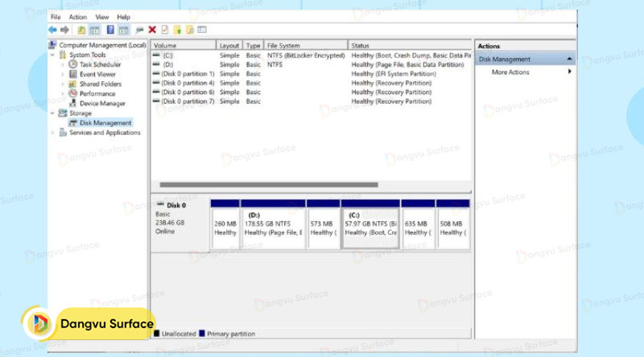This screenshot has height=357, width=644.
Task: Open the File menu
Action: (56, 17)
